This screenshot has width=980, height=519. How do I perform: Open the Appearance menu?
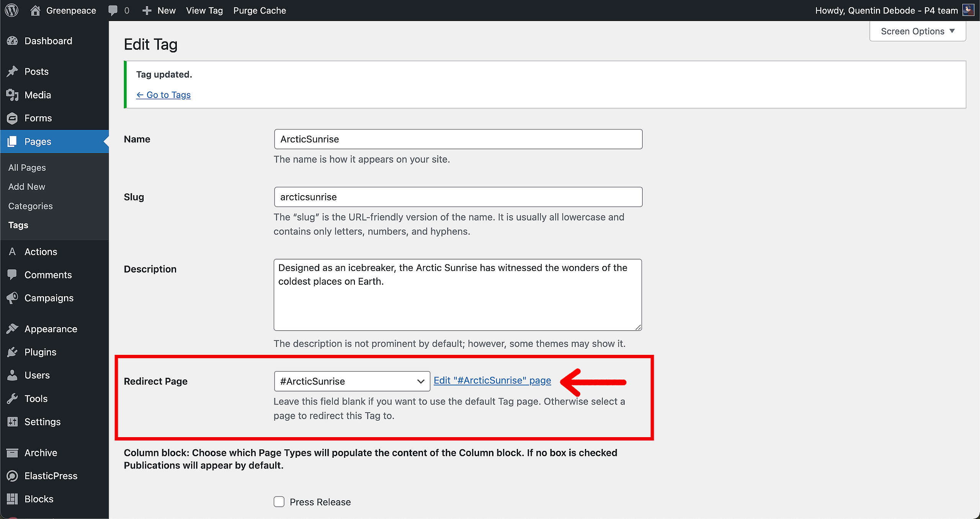(x=51, y=329)
